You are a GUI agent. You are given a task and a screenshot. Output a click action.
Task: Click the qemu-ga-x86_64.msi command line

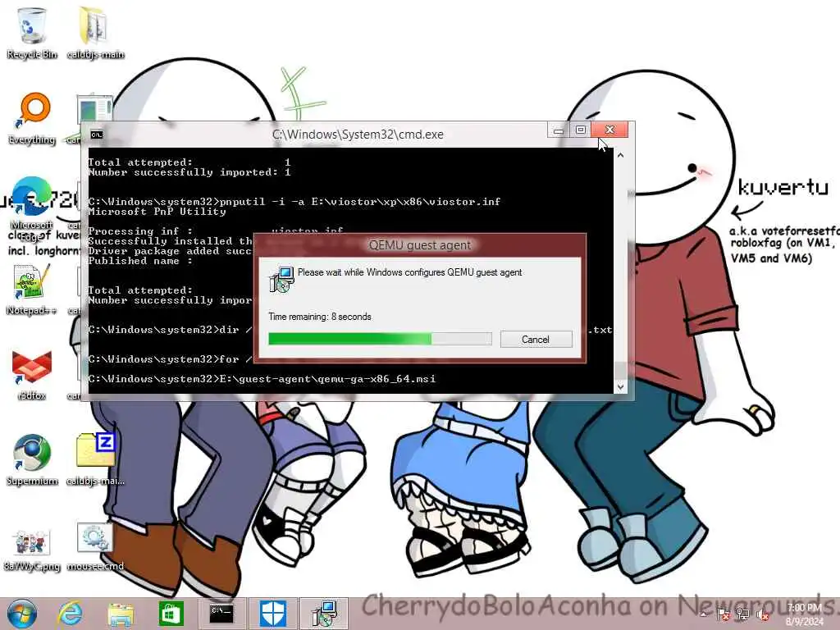pos(262,379)
